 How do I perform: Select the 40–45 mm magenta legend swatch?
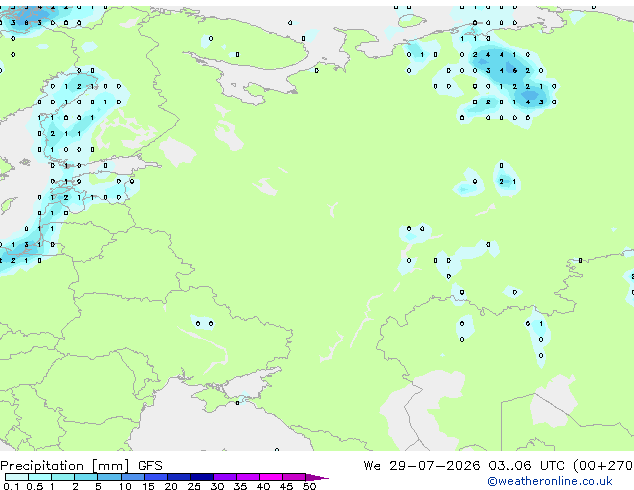271,477
